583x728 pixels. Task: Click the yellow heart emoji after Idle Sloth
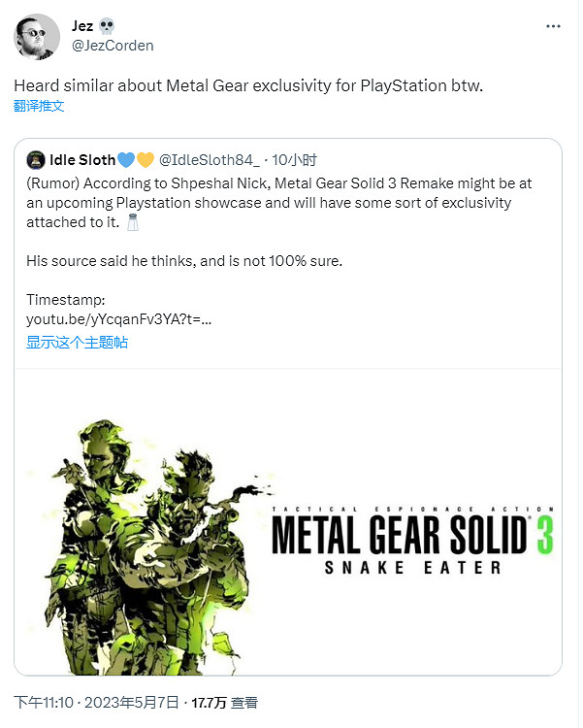click(x=144, y=159)
